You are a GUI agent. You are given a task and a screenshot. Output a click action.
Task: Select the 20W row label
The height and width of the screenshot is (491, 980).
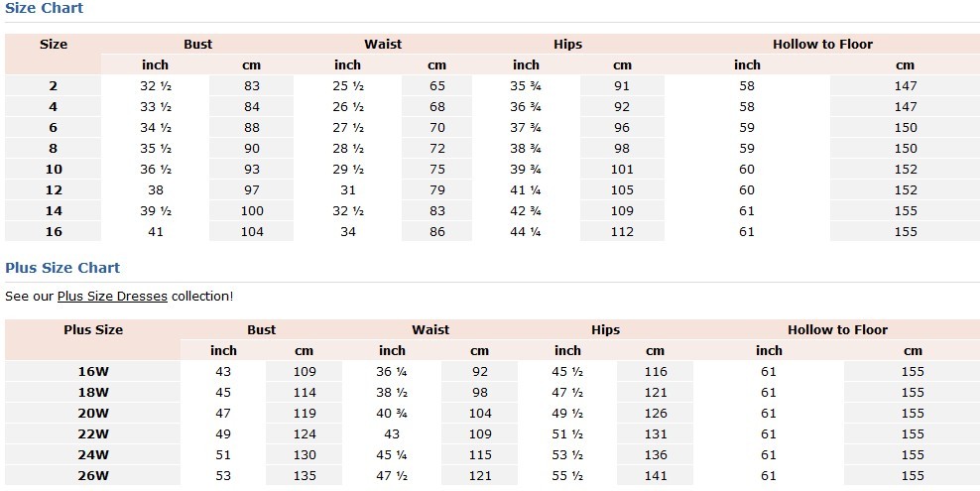click(x=93, y=414)
